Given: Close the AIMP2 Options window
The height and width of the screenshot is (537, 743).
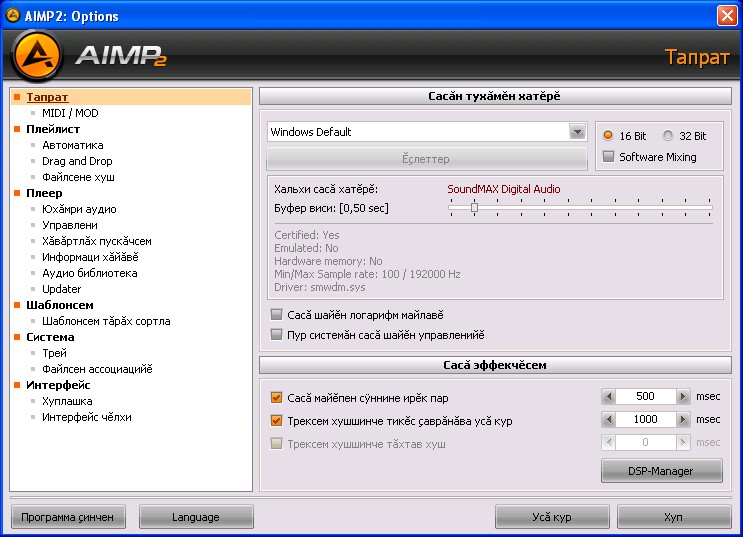Looking at the screenshot, I should [x=727, y=16].
